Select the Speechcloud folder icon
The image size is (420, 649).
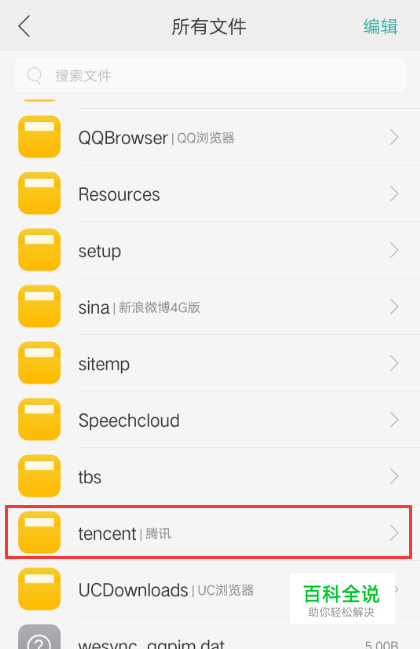tap(39, 420)
